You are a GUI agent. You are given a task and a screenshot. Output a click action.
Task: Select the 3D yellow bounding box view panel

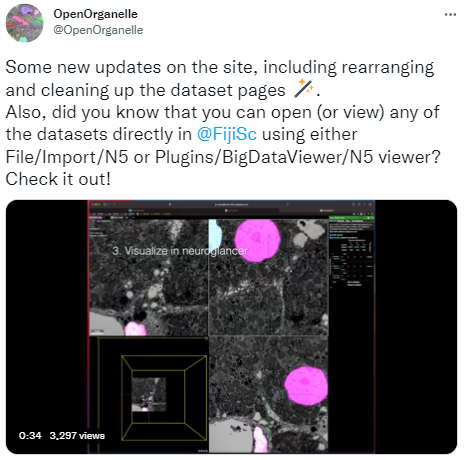pyautogui.click(x=149, y=395)
